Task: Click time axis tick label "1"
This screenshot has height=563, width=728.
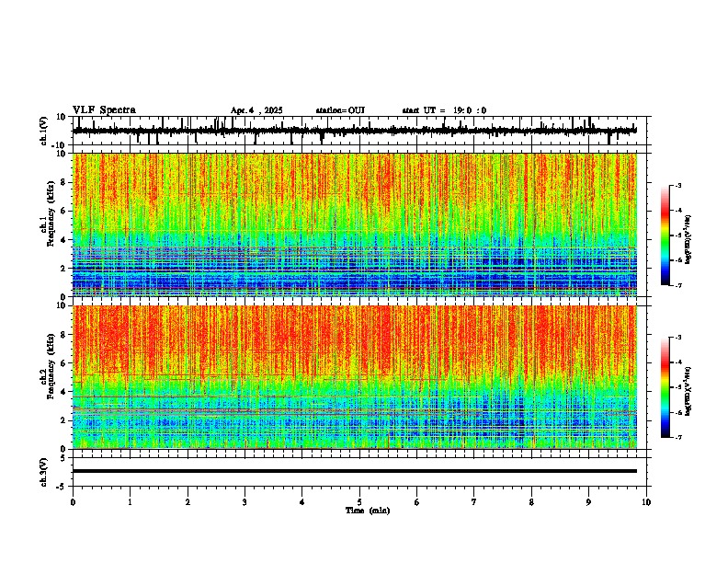Action: pyautogui.click(x=130, y=502)
